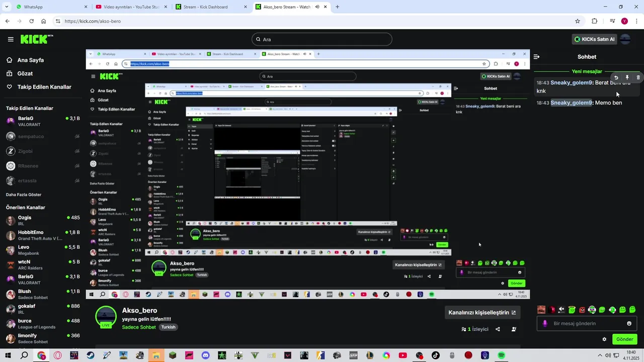Open the user icon next to share
This screenshot has width=644, height=362.
(514, 329)
